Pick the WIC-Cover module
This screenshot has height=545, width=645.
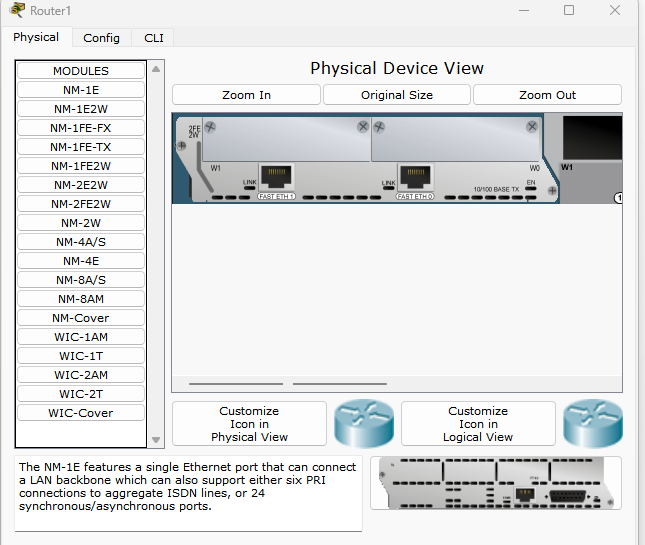81,413
